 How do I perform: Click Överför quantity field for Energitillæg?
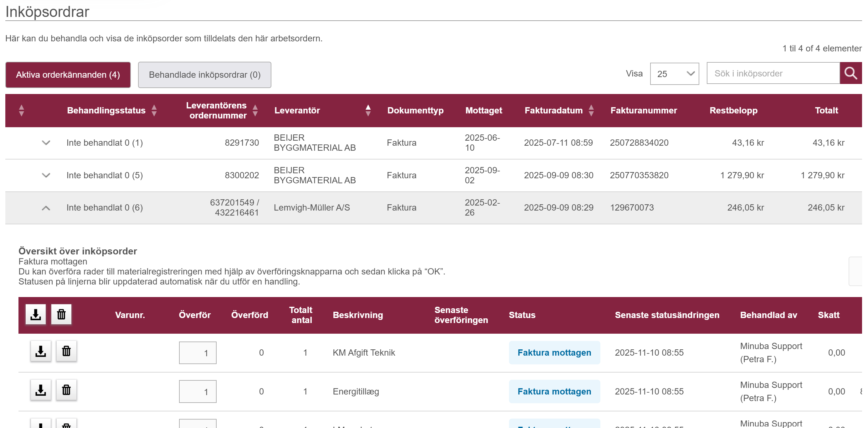click(x=198, y=392)
